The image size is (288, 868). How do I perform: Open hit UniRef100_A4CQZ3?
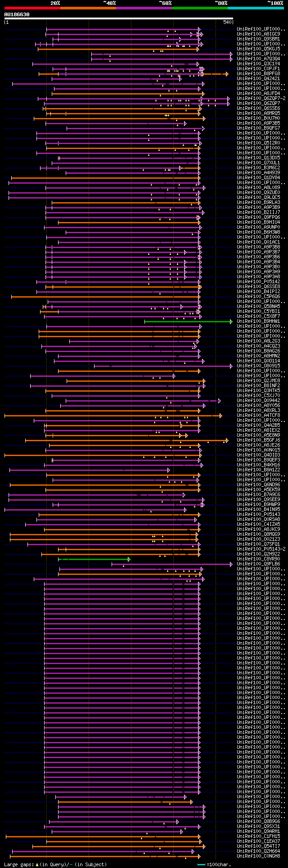(258, 346)
